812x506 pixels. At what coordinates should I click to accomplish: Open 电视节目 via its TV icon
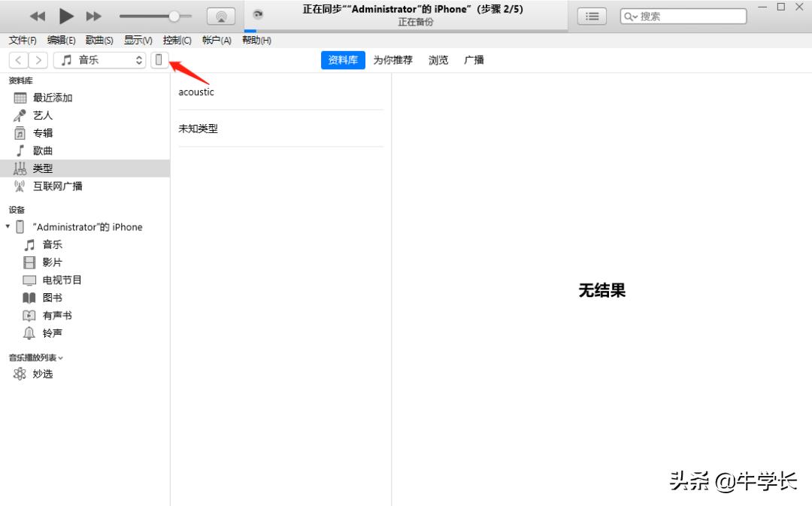(29, 280)
